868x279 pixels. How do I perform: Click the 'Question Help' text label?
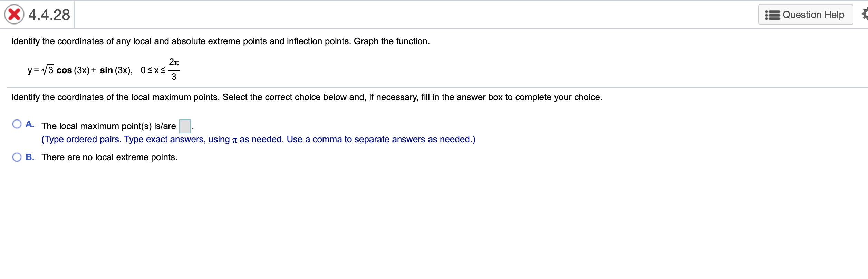click(813, 15)
